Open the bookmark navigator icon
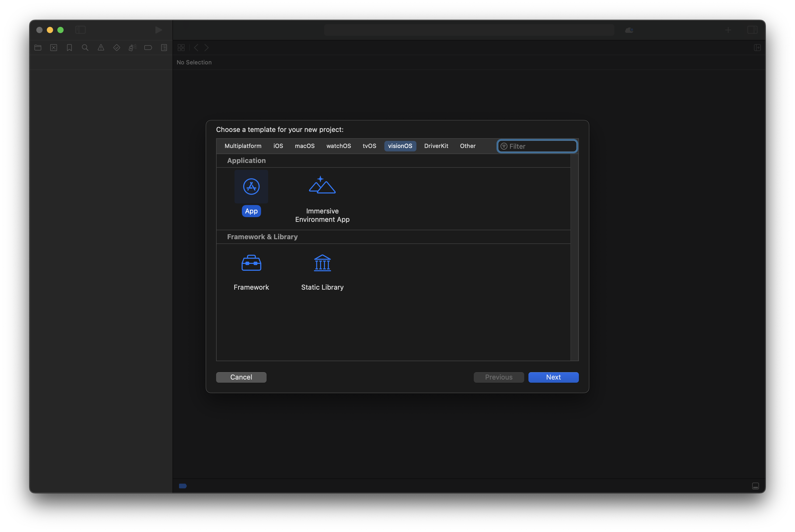 (x=69, y=48)
